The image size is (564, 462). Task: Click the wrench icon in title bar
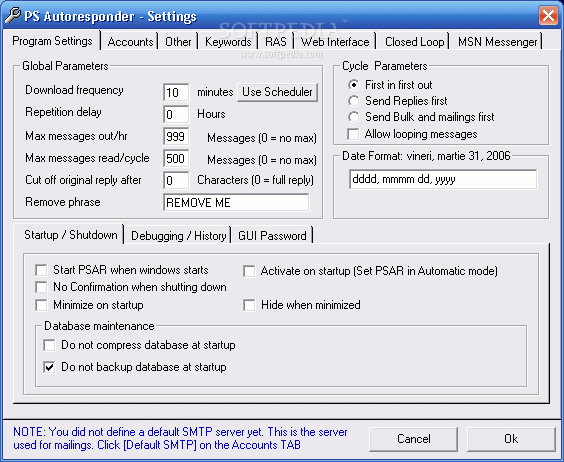[x=13, y=16]
